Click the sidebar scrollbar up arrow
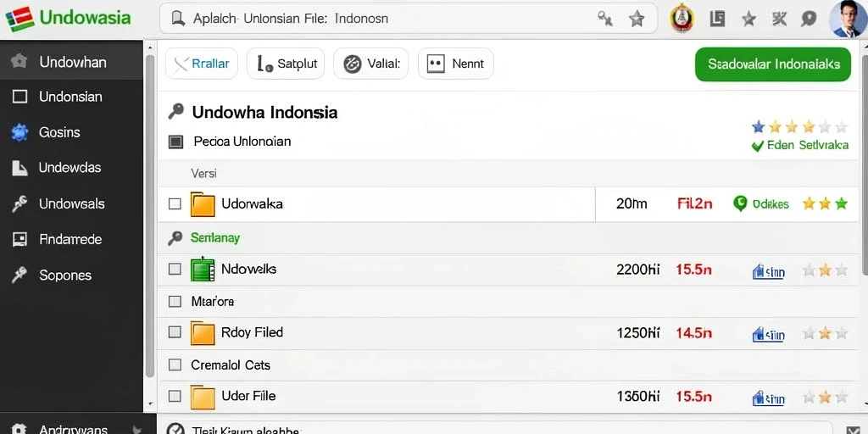The image size is (868, 434). (x=149, y=47)
